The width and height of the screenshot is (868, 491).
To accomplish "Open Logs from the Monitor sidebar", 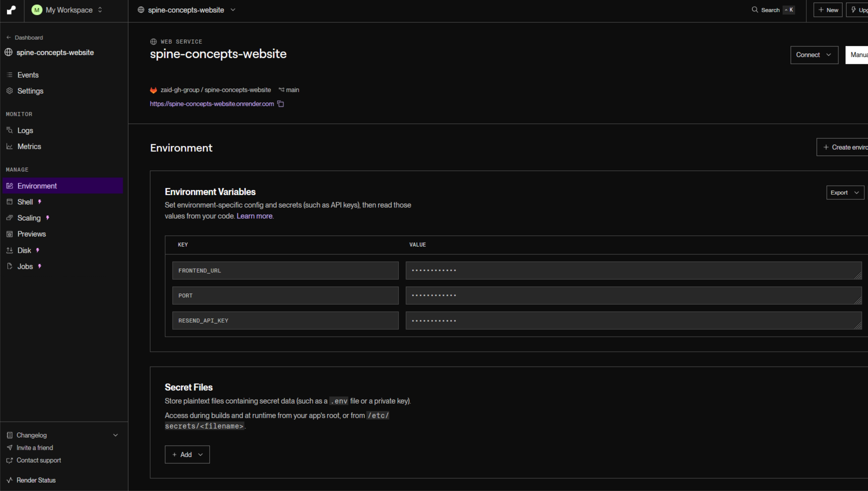I will 25,130.
